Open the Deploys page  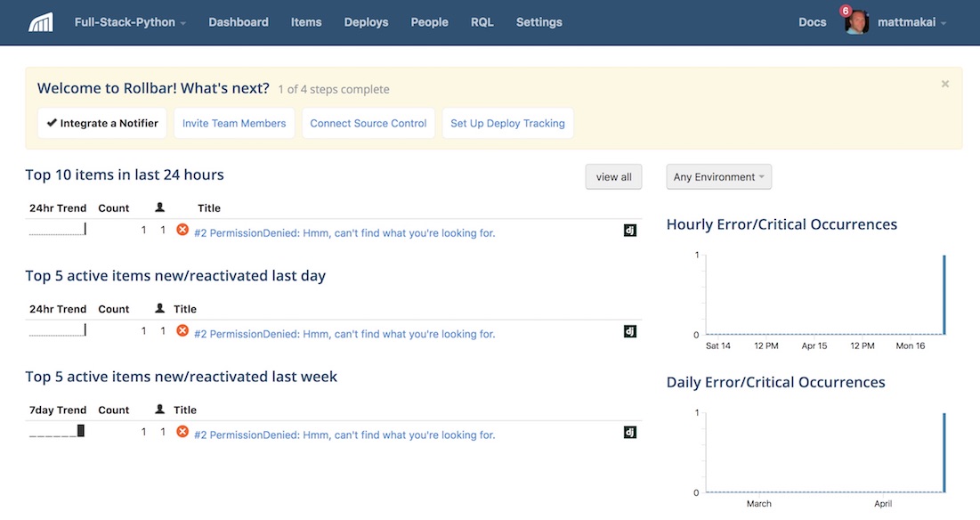(366, 22)
